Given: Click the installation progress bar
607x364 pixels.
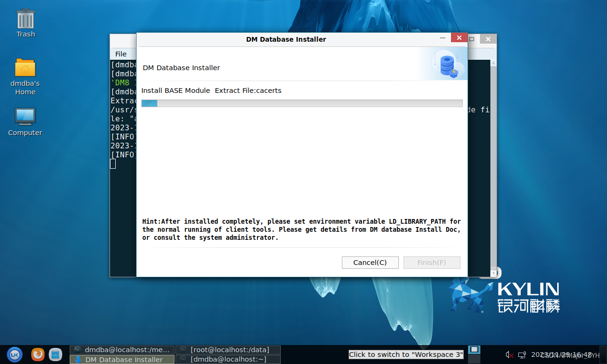Looking at the screenshot, I should (x=302, y=103).
